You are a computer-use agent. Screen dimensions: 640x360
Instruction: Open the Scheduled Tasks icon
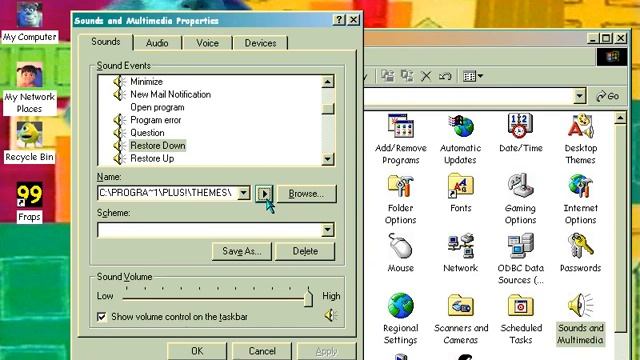tap(520, 305)
